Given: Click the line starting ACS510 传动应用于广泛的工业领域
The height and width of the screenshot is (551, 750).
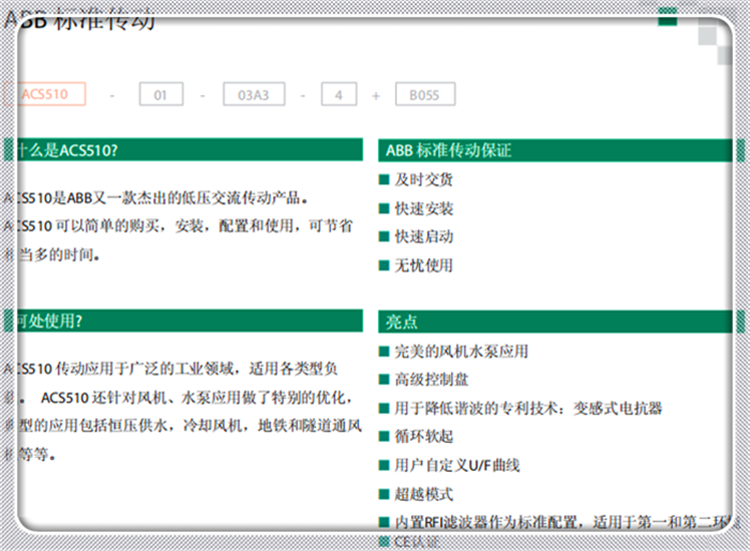Looking at the screenshot, I should click(x=171, y=369).
